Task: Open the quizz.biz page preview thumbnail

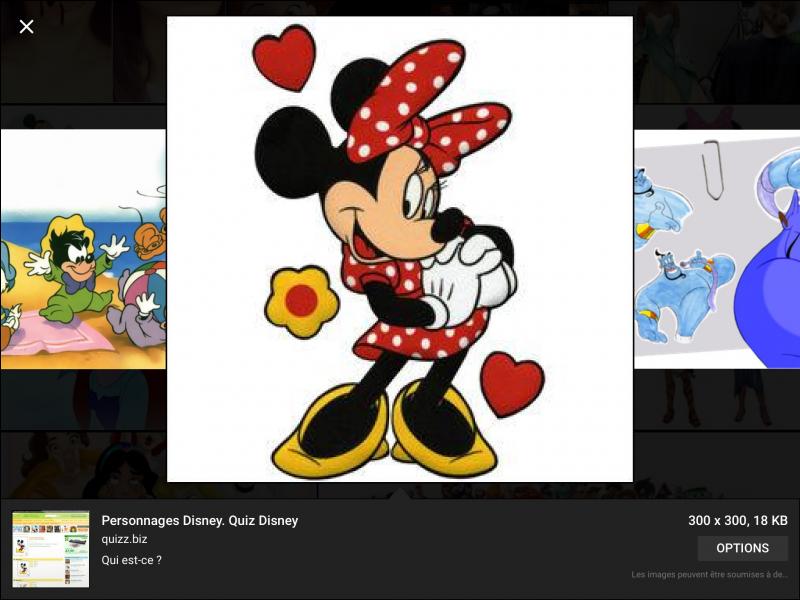Action: [51, 549]
